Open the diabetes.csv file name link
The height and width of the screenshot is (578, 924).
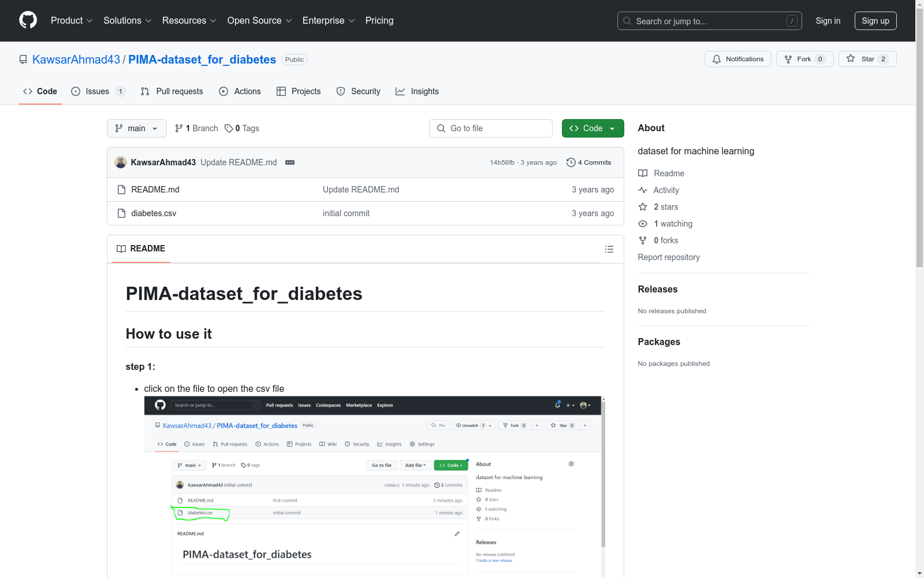click(x=154, y=213)
